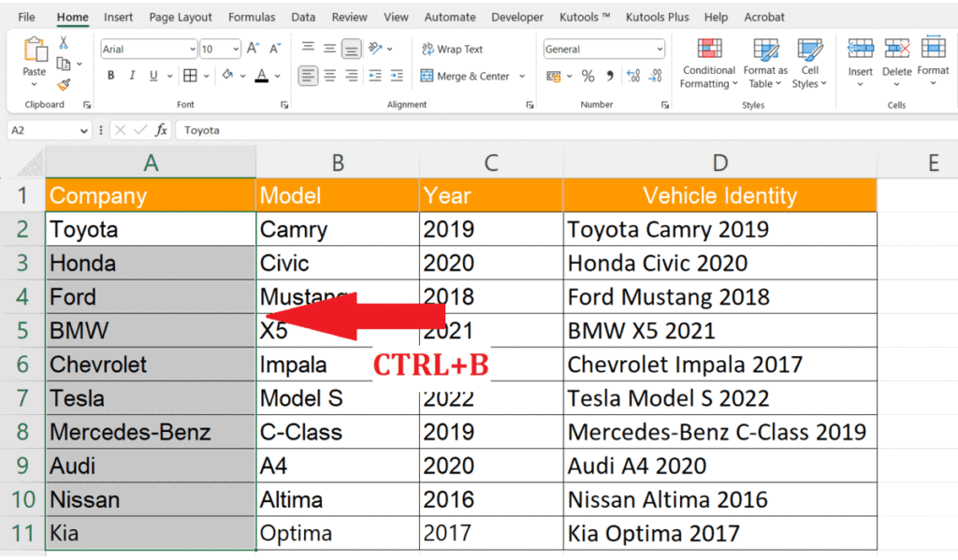This screenshot has width=958, height=560.
Task: Decrease the cell indent
Action: point(375,76)
